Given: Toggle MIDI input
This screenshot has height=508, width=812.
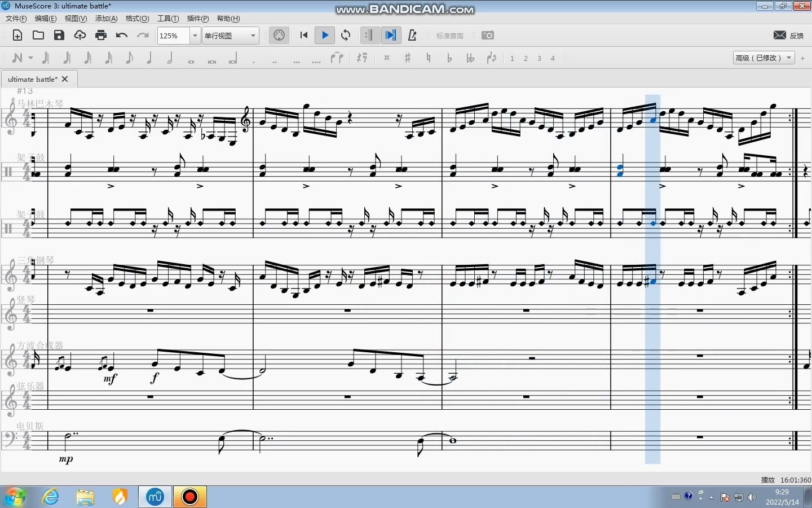Looking at the screenshot, I should coord(279,36).
